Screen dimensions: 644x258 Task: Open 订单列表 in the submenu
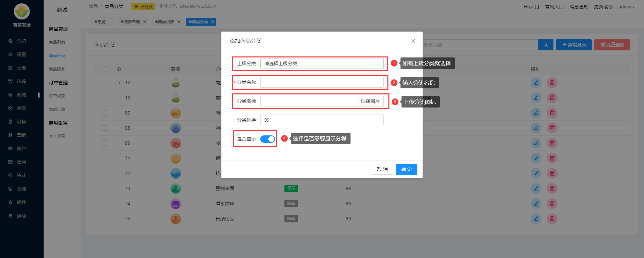[x=57, y=96]
